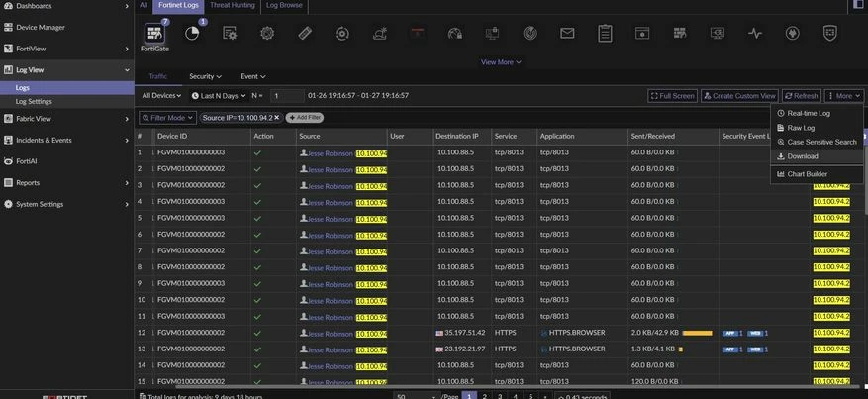868x399 pixels.
Task: Select the pie chart device icon with badge 1
Action: point(192,34)
